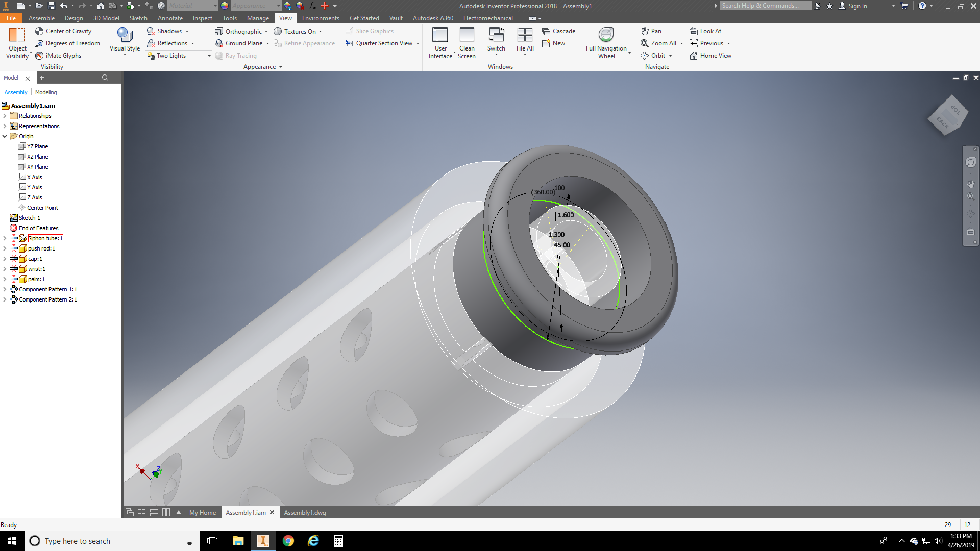Open the Two Lights lighting dropdown

pyautogui.click(x=209, y=56)
